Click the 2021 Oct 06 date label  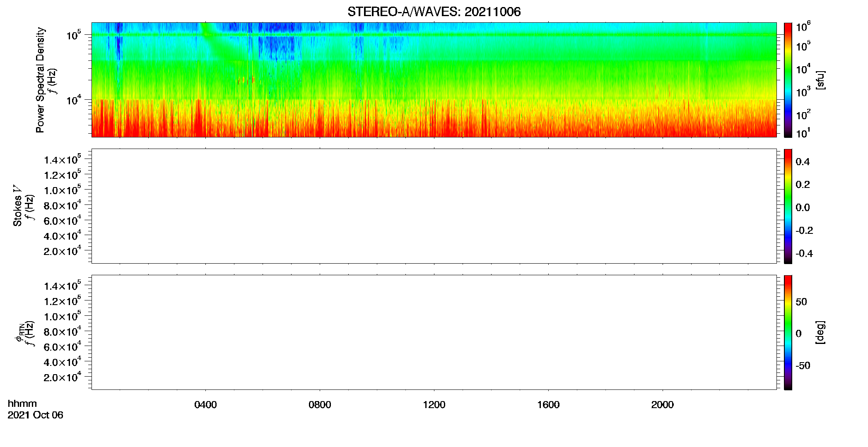[35, 415]
